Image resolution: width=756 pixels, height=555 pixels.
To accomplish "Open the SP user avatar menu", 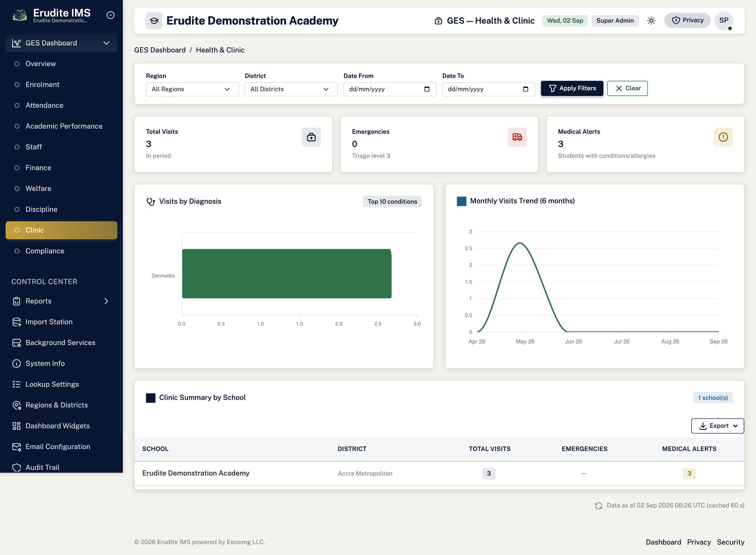I will click(724, 20).
